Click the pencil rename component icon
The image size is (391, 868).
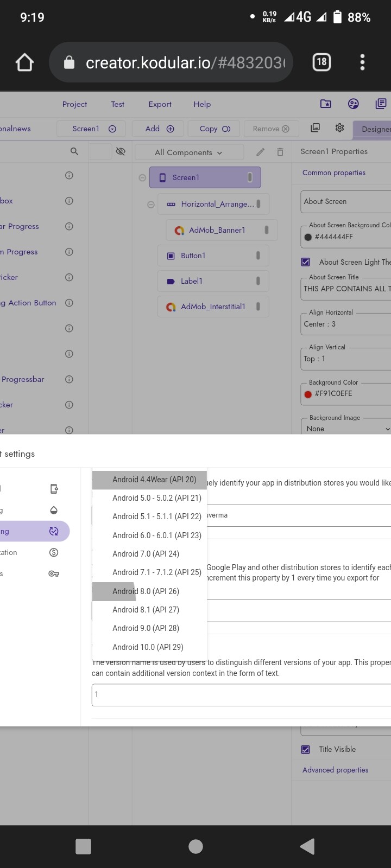(x=261, y=152)
